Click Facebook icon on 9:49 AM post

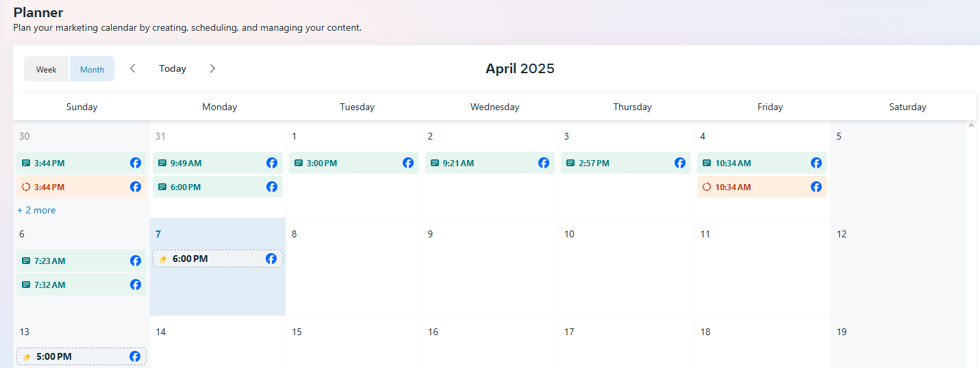tap(272, 163)
